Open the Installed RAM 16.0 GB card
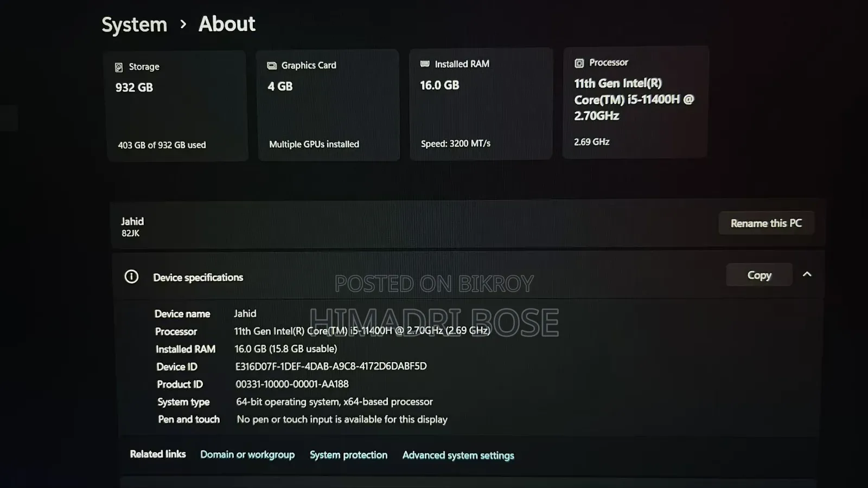This screenshot has width=868, height=488. point(481,104)
